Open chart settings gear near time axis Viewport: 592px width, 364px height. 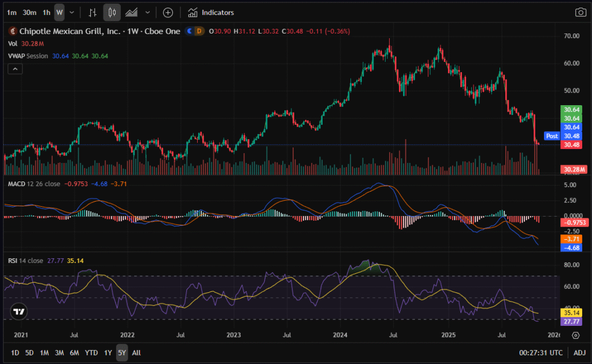pyautogui.click(x=576, y=335)
